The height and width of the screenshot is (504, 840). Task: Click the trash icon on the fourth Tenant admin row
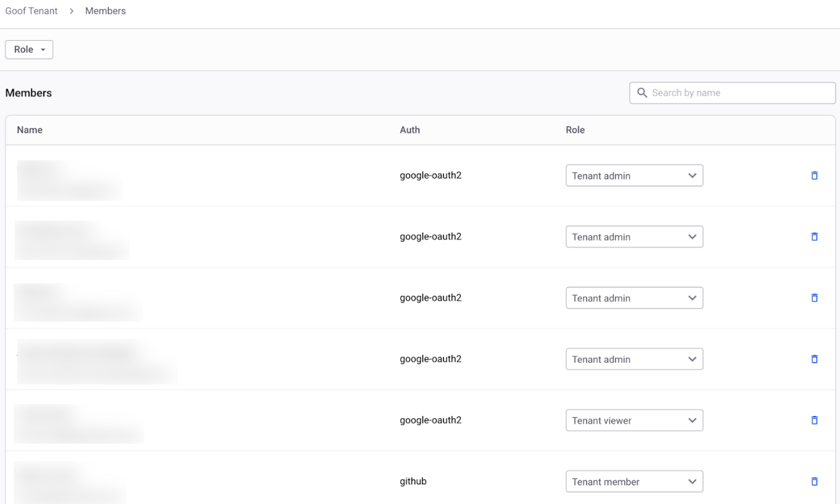[x=814, y=359]
